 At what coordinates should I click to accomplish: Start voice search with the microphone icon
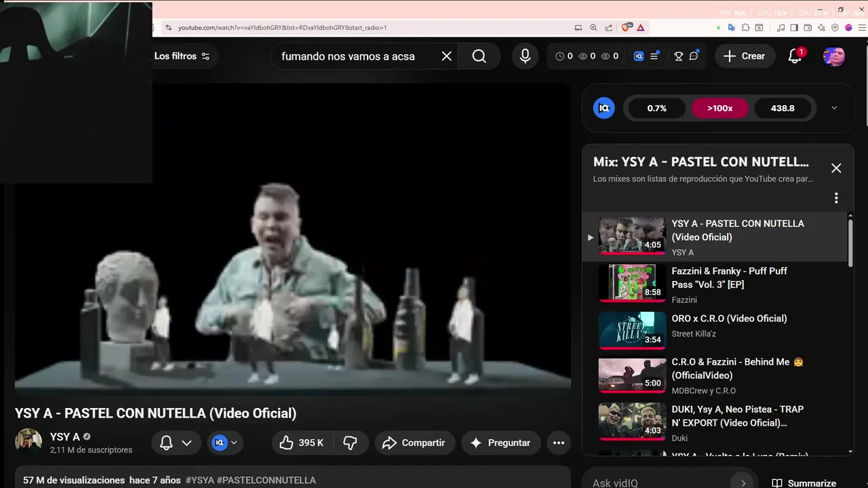tap(525, 56)
